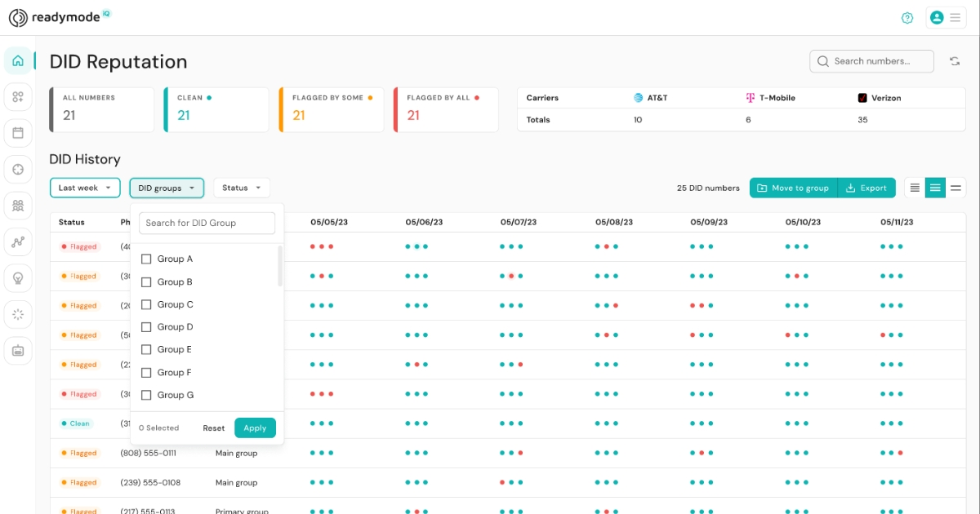Open the Status filter dropdown
980x514 pixels.
tap(241, 188)
